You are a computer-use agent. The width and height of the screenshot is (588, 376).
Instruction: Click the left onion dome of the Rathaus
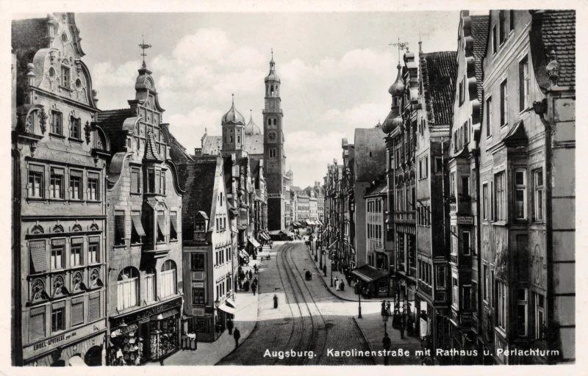coord(233,115)
